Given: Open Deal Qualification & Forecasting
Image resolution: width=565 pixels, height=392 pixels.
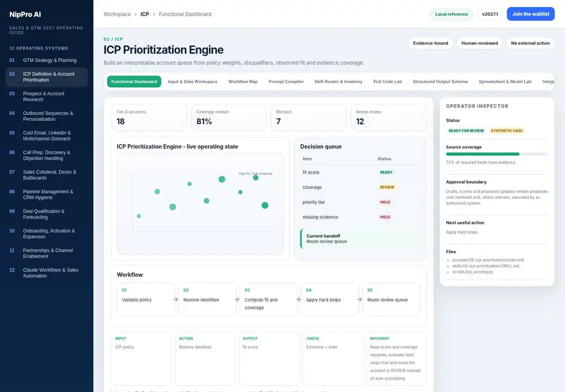Looking at the screenshot, I should (x=46, y=214).
